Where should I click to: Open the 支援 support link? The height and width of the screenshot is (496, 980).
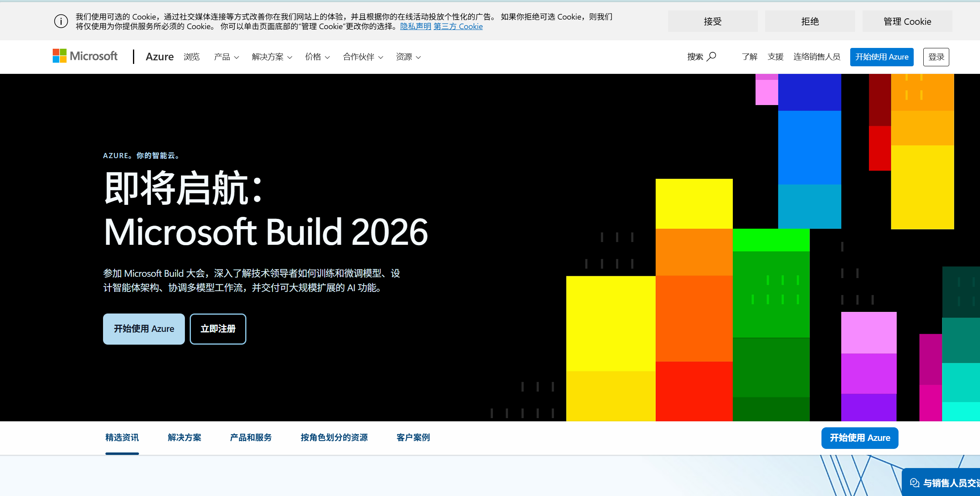776,57
